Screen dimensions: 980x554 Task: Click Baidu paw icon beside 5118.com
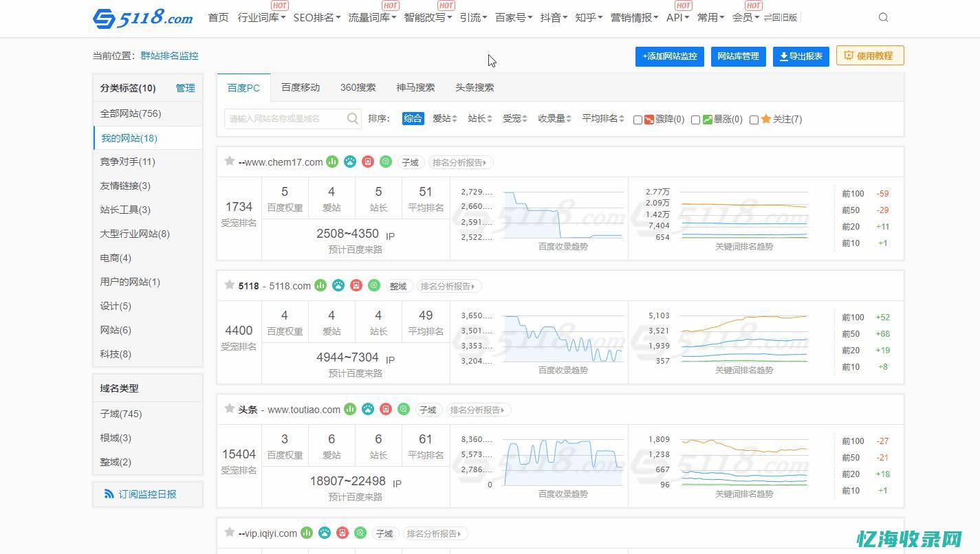tap(338, 285)
